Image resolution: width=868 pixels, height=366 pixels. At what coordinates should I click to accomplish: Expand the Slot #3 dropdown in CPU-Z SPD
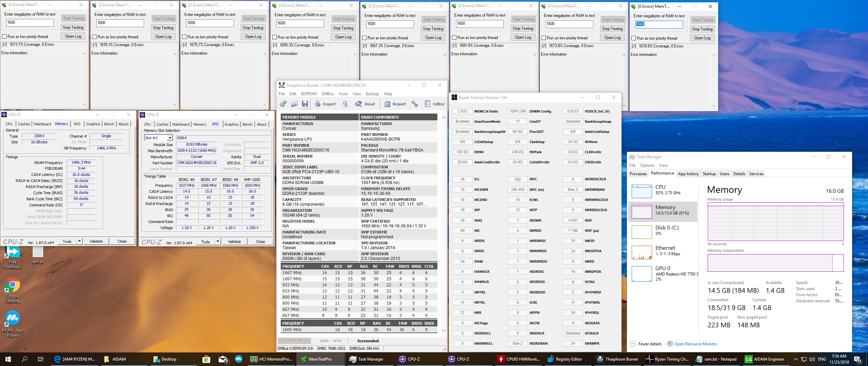point(170,138)
